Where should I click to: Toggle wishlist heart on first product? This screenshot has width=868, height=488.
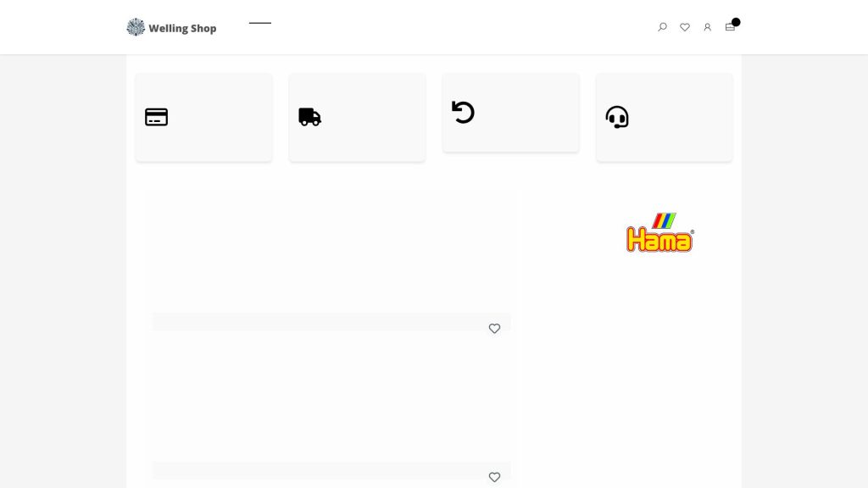494,328
